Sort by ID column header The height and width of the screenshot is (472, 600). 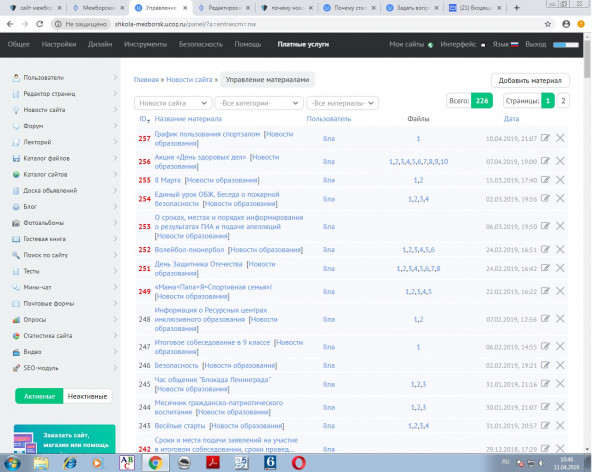tap(144, 119)
